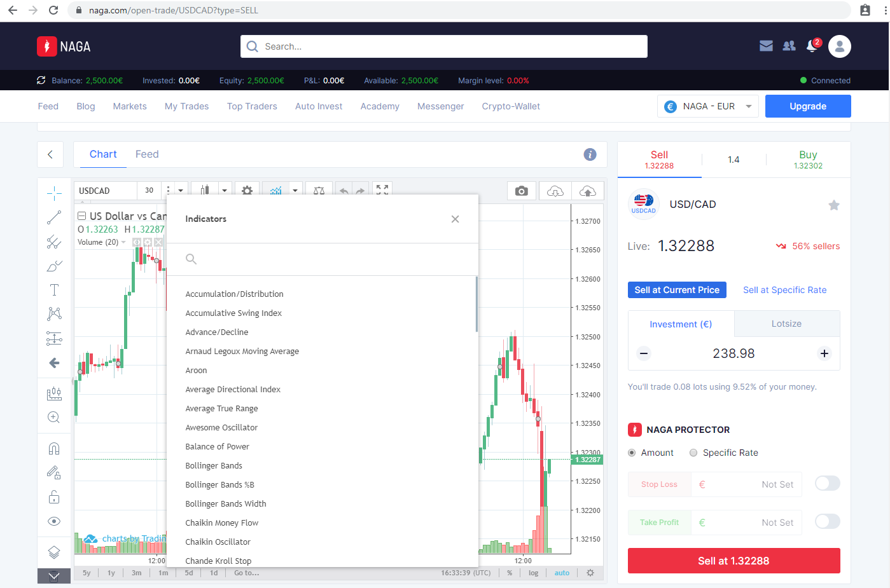
Task: Select the pitchfork drawing tool
Action: pyautogui.click(x=54, y=242)
